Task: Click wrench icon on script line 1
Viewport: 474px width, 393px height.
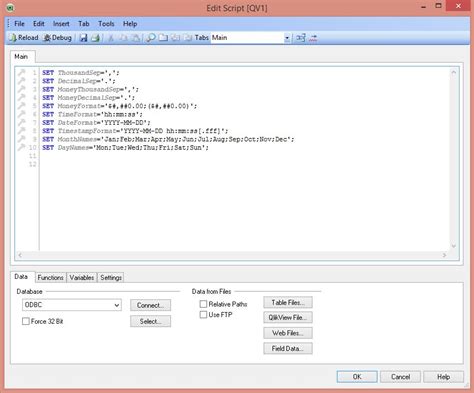Action: (21, 72)
